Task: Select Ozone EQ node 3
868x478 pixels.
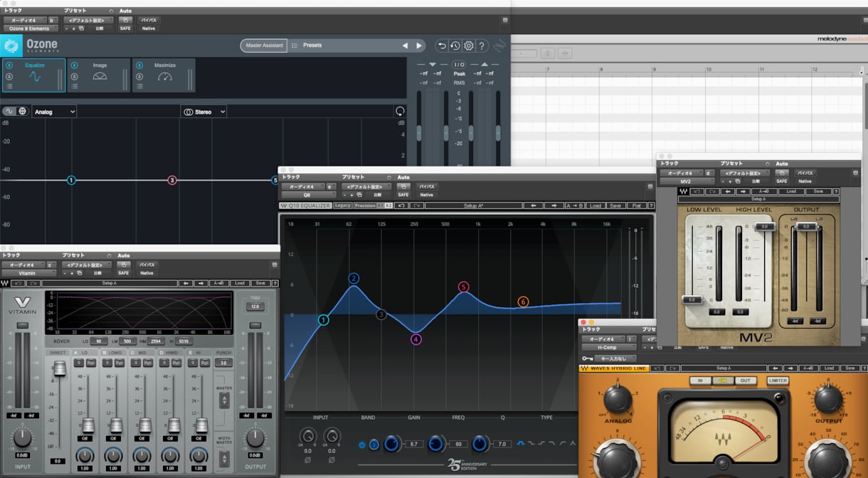Action: coord(172,180)
